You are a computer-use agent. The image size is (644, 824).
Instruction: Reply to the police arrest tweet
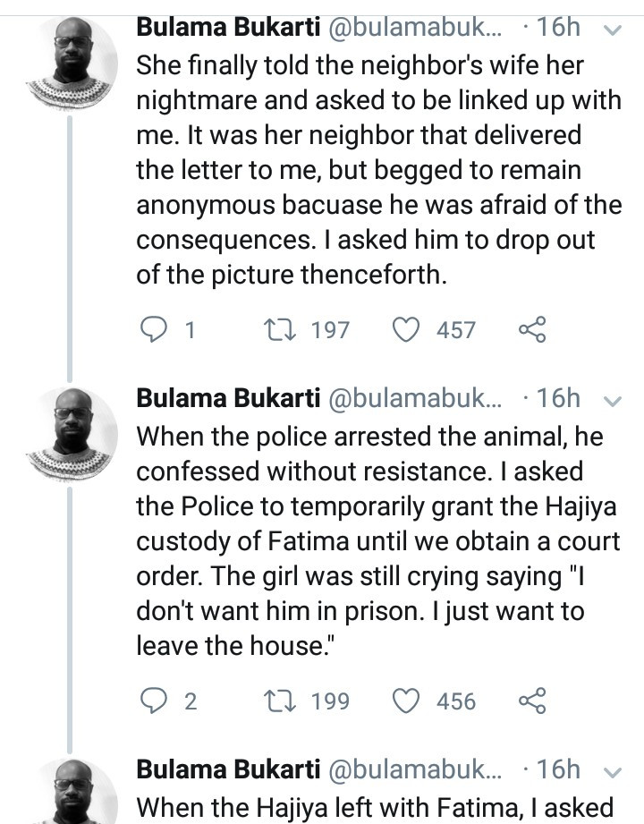[156, 701]
